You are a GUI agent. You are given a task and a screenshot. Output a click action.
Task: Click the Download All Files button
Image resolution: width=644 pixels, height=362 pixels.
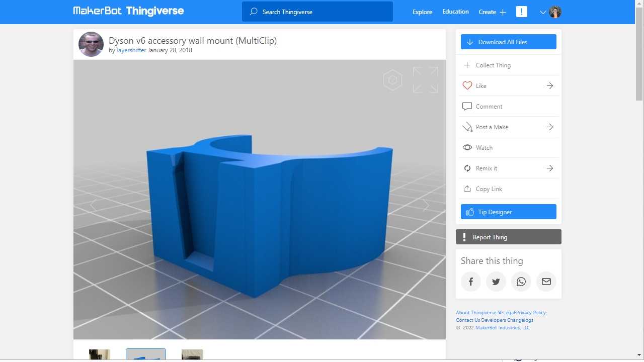coord(508,42)
